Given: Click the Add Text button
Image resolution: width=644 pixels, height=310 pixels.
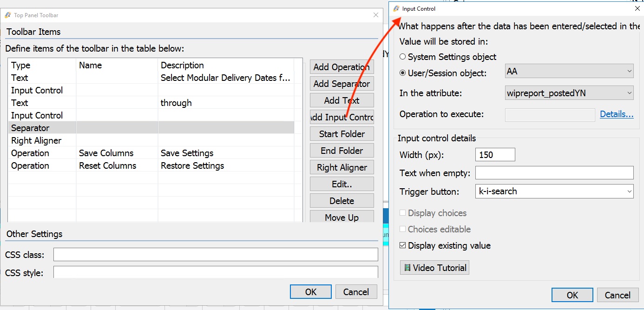Looking at the screenshot, I should [x=342, y=100].
